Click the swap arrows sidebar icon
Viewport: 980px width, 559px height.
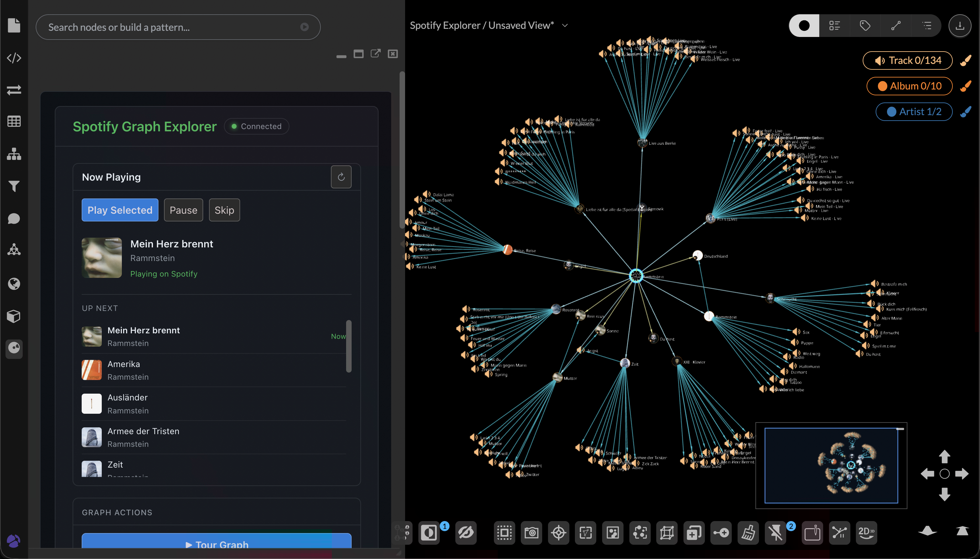[x=14, y=90]
